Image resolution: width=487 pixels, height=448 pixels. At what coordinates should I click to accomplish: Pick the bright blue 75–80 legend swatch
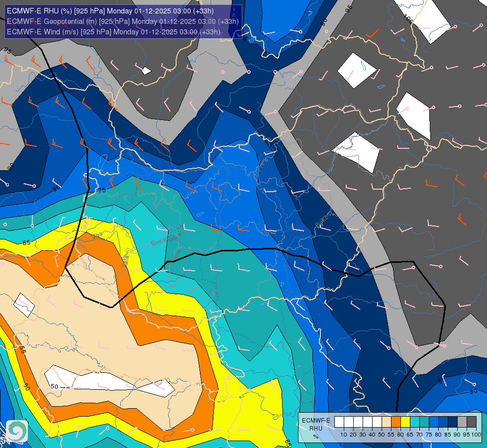(434, 422)
